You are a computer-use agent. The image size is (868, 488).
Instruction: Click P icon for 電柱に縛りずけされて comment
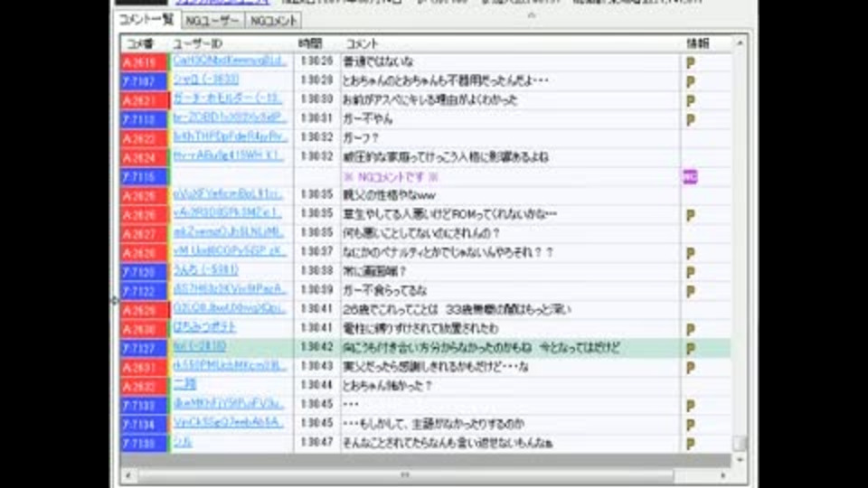tap(690, 330)
